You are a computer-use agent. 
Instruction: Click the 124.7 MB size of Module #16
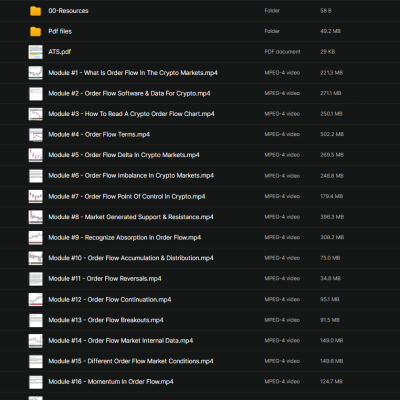tap(331, 381)
